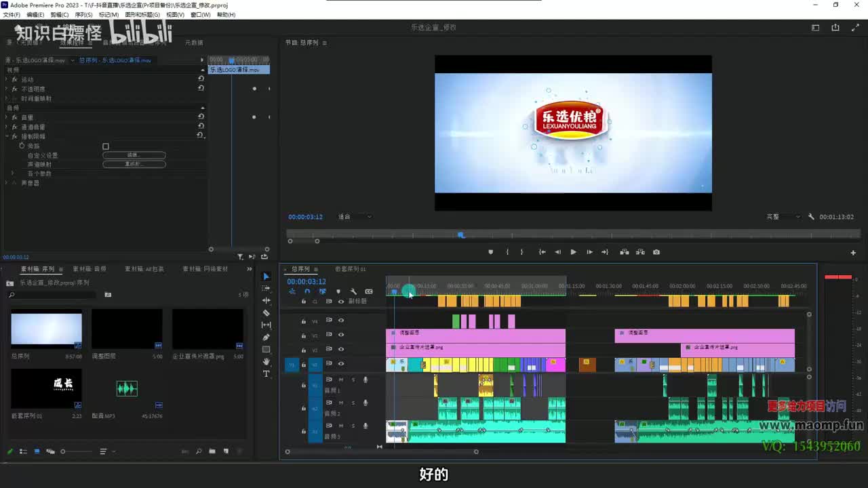Open the workspaces icon at top right
868x488 pixels.
[x=815, y=28]
